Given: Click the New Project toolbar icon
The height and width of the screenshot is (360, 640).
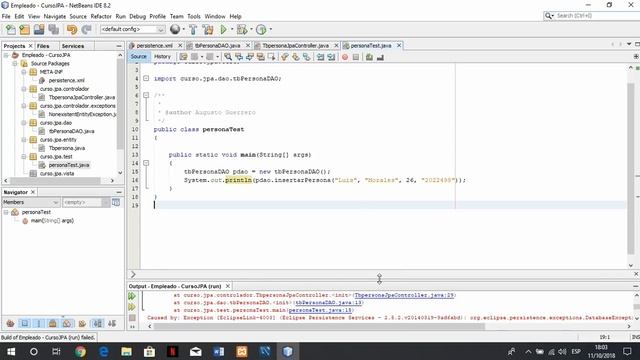Looking at the screenshot, I should [24, 29].
